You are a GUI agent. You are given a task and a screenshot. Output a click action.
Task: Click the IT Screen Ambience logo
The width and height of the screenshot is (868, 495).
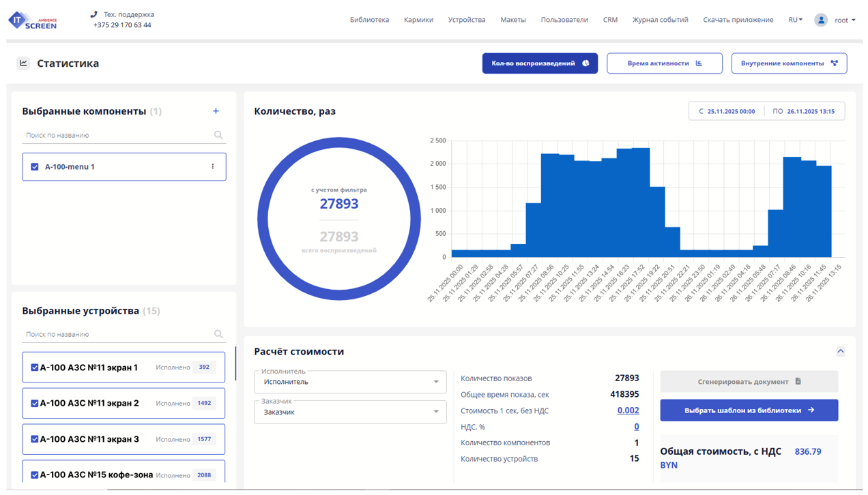(32, 20)
